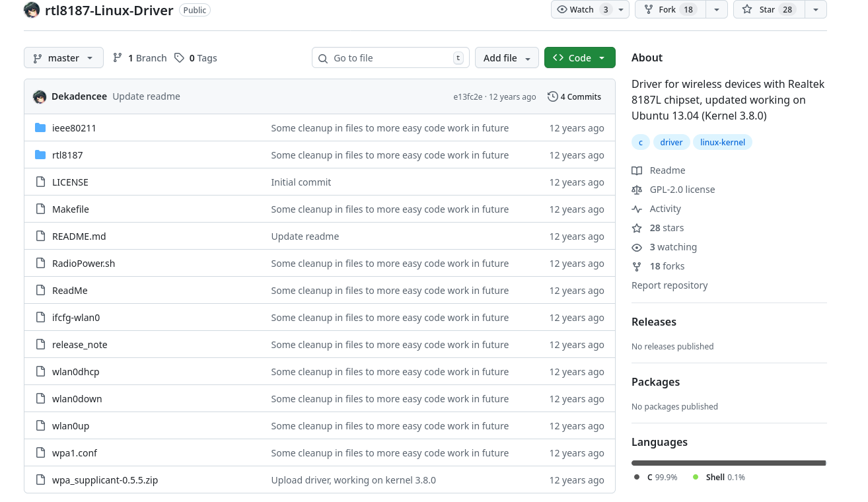Click the book icon next to Readme

point(637,170)
